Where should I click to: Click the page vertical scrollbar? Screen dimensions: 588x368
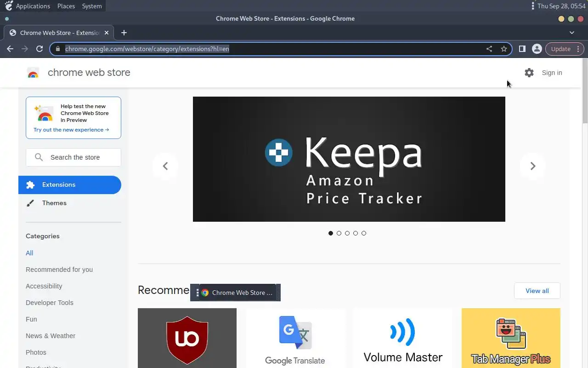click(585, 91)
